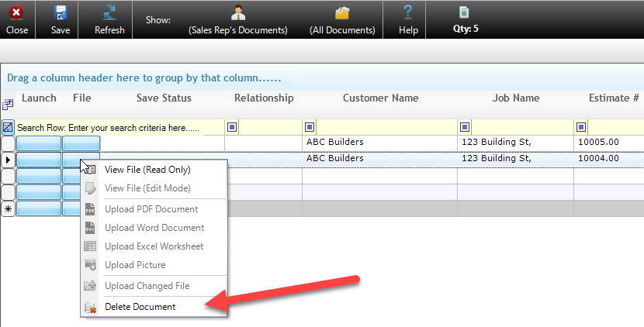Viewport: 644px width, 327px height.
Task: Open Job Name column filter operator
Action: tap(465, 127)
